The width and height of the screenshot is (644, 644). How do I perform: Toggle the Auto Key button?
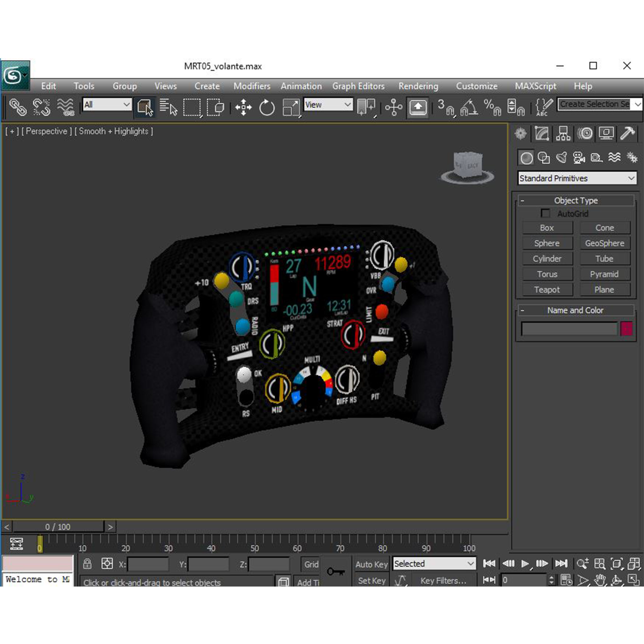pos(371,564)
